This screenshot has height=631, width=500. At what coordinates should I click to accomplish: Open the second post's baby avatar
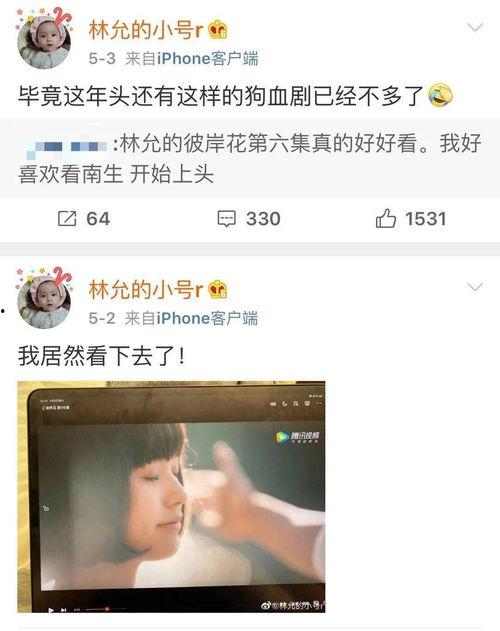click(43, 301)
